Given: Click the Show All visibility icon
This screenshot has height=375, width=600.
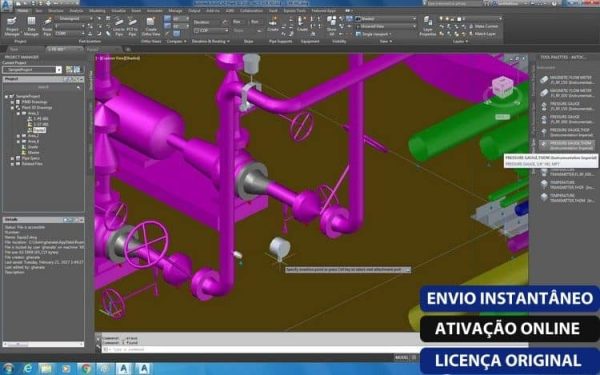Looking at the screenshot, I should coord(331,25).
